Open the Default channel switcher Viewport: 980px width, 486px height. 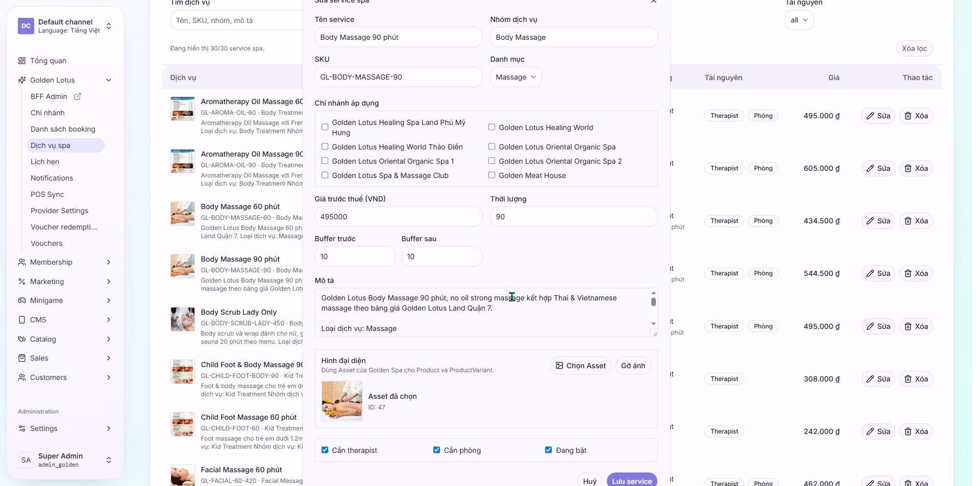(x=65, y=26)
